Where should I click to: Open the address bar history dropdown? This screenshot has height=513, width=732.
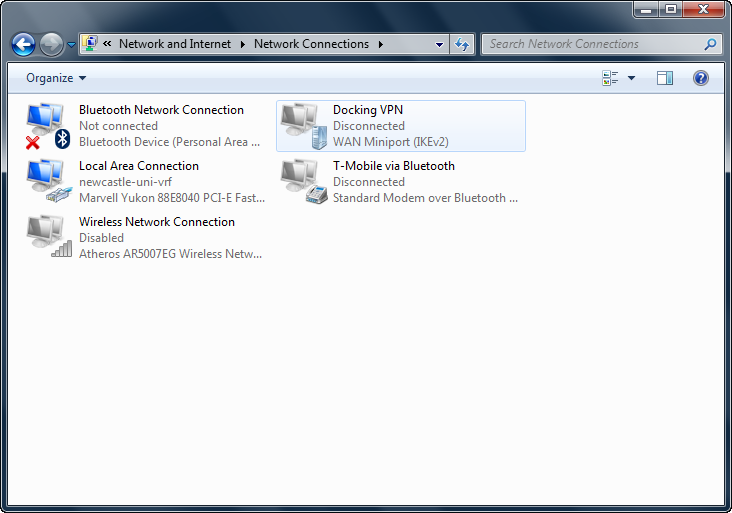(x=439, y=44)
